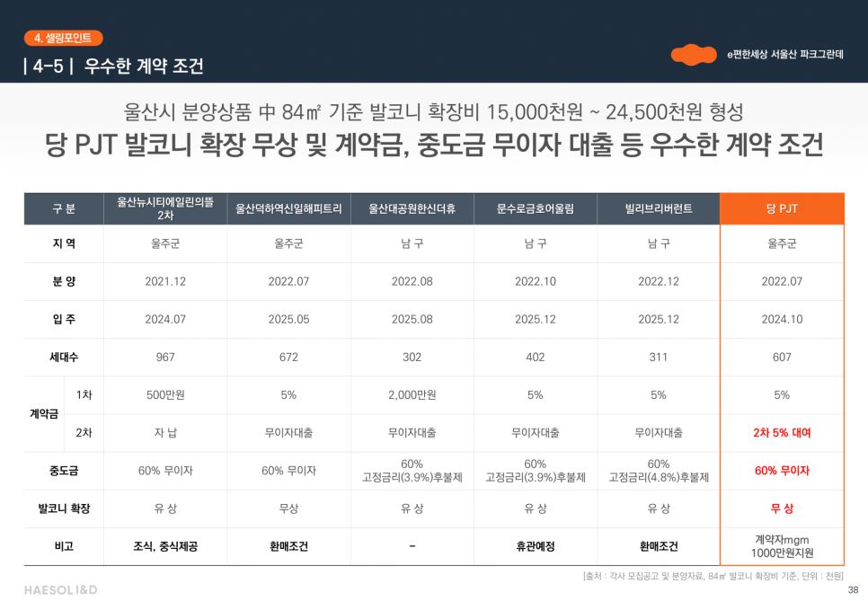Click the '입 주' row label
Screen dimensions: 868x601
[64, 319]
